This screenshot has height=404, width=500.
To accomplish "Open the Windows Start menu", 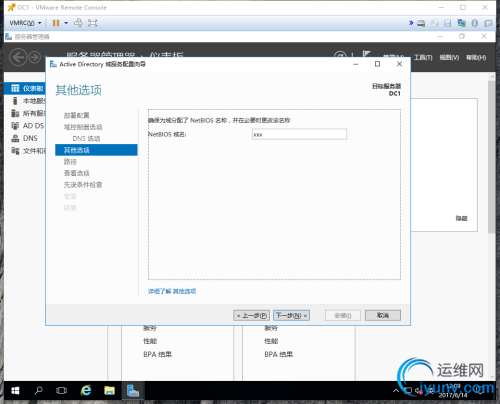I will click(x=15, y=390).
